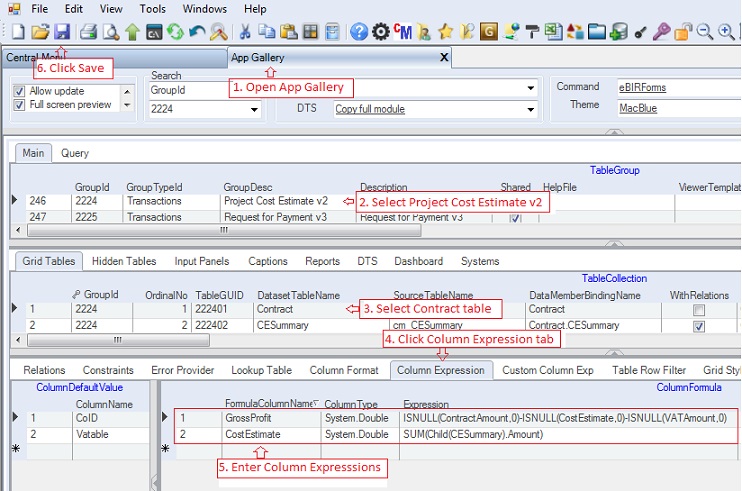Close the App Gallery tab
This screenshot has width=742, height=491.
tap(444, 58)
